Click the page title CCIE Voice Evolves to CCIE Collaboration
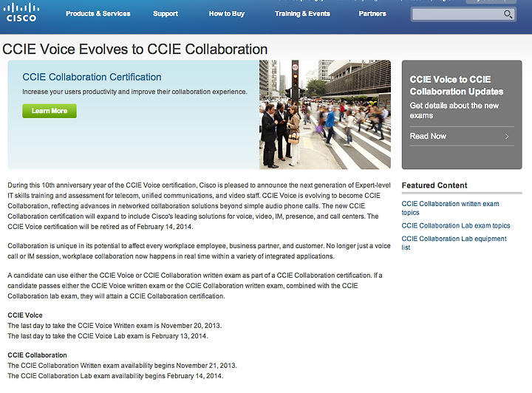 135,49
